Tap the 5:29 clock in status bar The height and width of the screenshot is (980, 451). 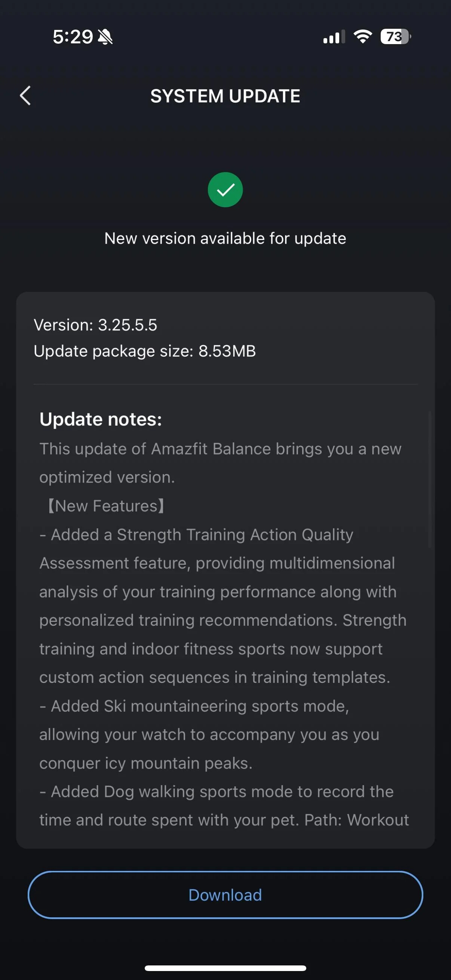click(73, 37)
